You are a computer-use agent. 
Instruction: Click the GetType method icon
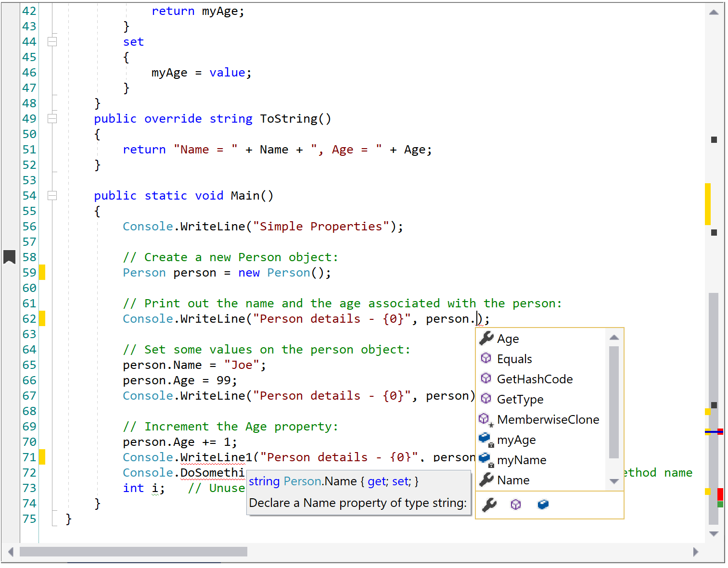pyautogui.click(x=485, y=399)
